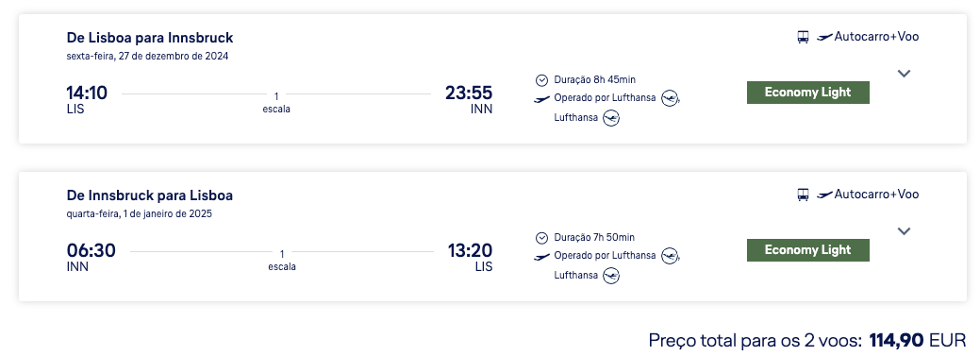Click the clock icon beside Duração 7h 50min
The width and height of the screenshot is (980, 356).
click(541, 238)
